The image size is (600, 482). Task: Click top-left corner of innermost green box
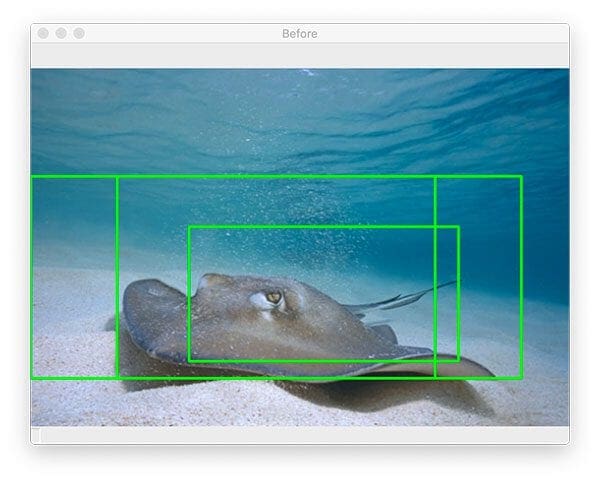click(x=189, y=227)
